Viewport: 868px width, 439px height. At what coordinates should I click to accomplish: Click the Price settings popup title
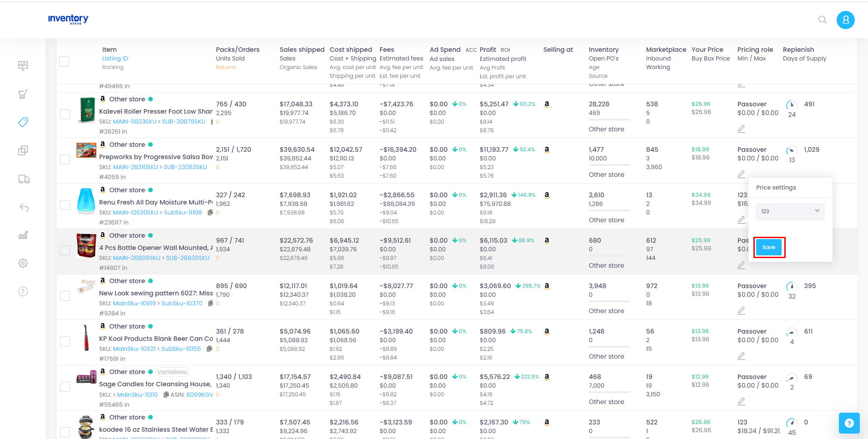(776, 187)
